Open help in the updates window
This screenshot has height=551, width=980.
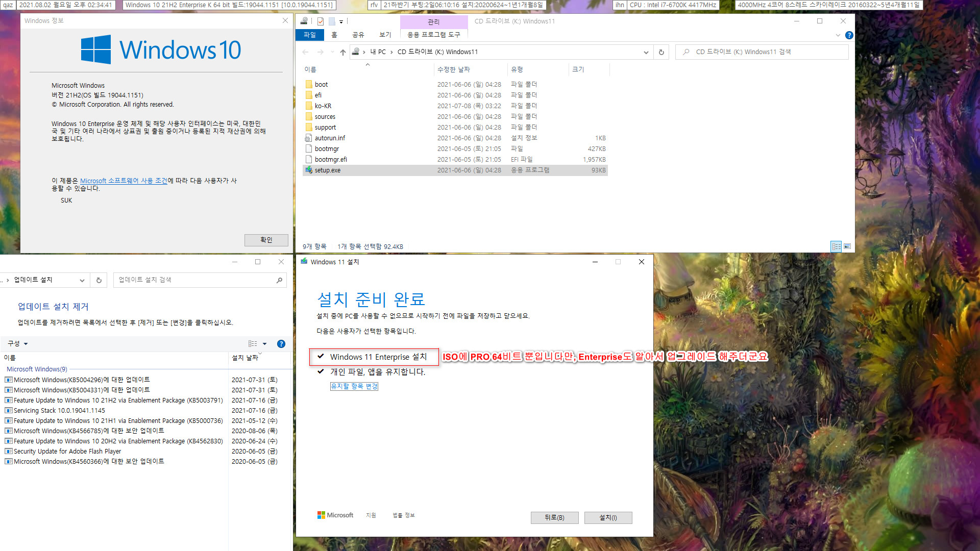pyautogui.click(x=281, y=344)
